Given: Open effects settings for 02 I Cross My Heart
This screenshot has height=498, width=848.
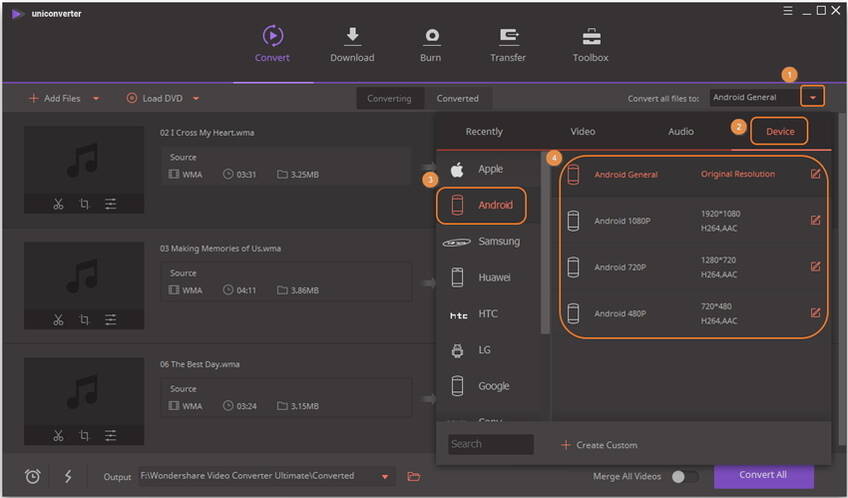Looking at the screenshot, I should click(x=110, y=204).
